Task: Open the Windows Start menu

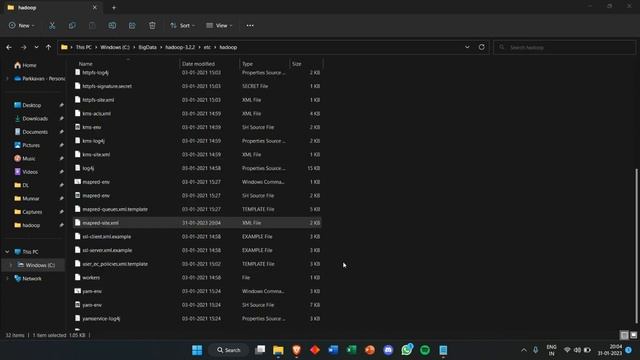Action: tap(197, 350)
